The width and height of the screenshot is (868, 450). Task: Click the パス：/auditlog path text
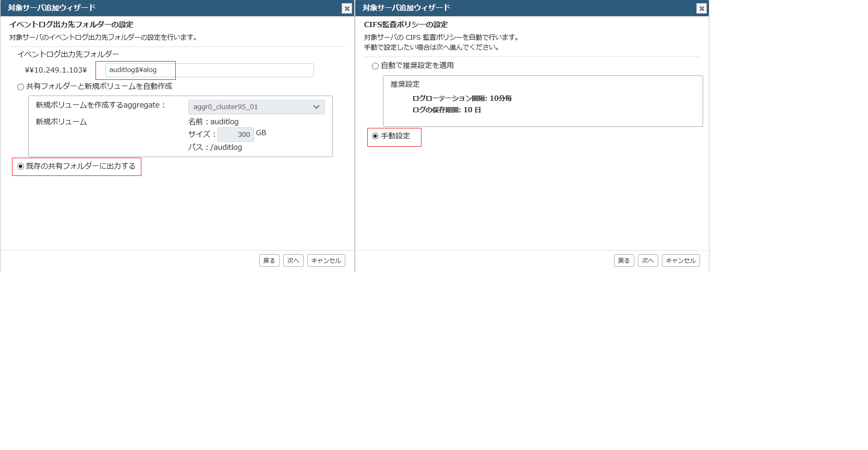[x=215, y=147]
